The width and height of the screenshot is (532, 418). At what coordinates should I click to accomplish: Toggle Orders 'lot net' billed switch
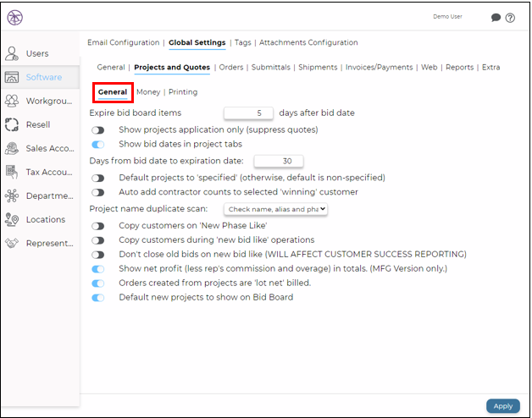pos(97,283)
